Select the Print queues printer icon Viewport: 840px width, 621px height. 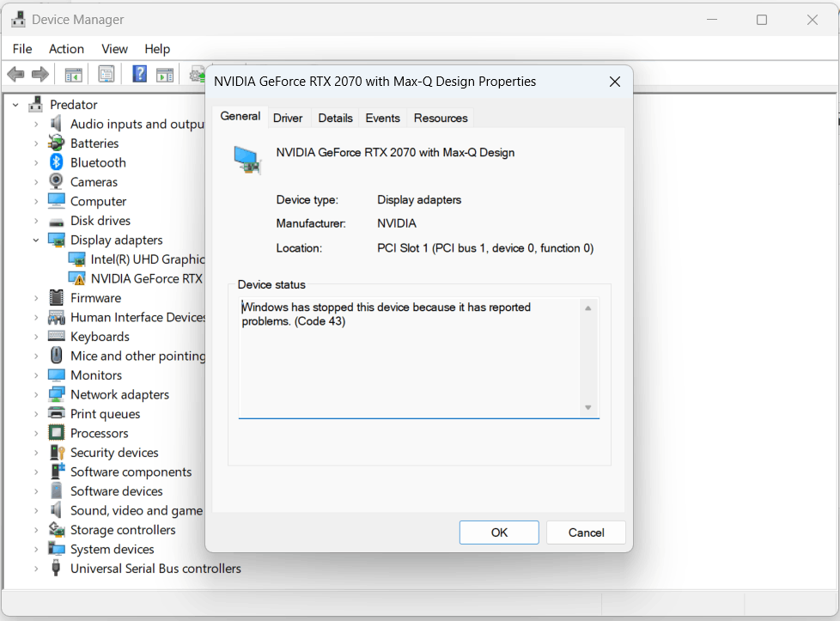click(x=56, y=413)
